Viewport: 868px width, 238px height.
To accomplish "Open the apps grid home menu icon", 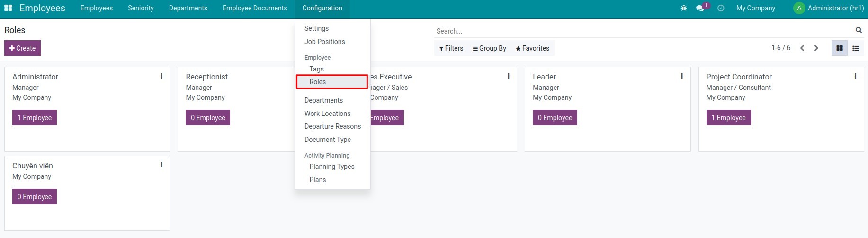I will [x=8, y=8].
